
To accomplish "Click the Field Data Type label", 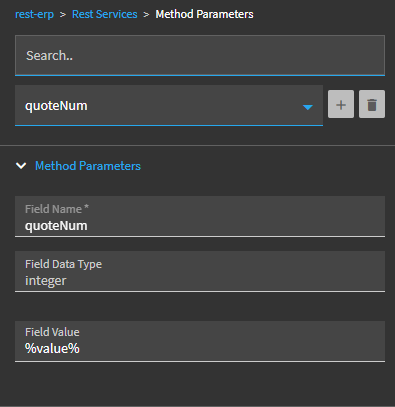I will pos(63,264).
